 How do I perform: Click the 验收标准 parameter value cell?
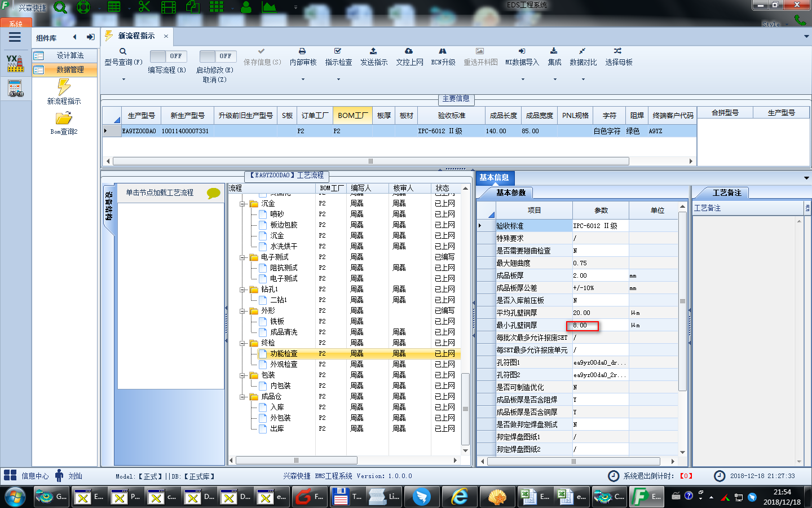tap(600, 226)
